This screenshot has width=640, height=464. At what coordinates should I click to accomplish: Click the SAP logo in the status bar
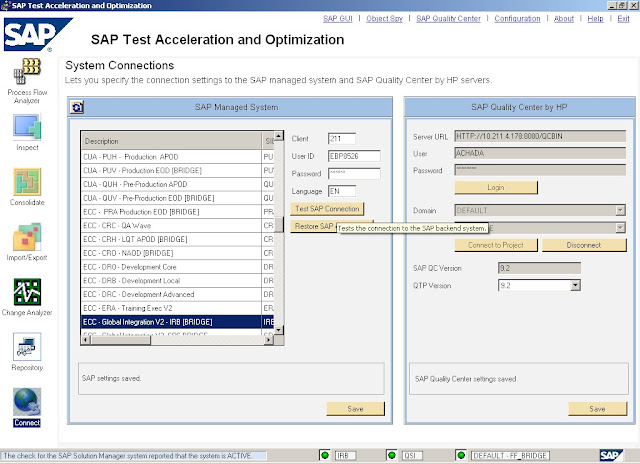[611, 455]
